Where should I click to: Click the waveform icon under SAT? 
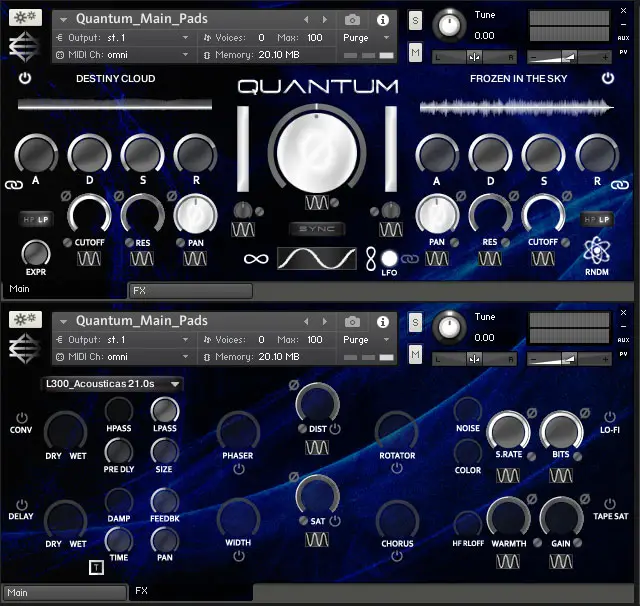[x=317, y=540]
